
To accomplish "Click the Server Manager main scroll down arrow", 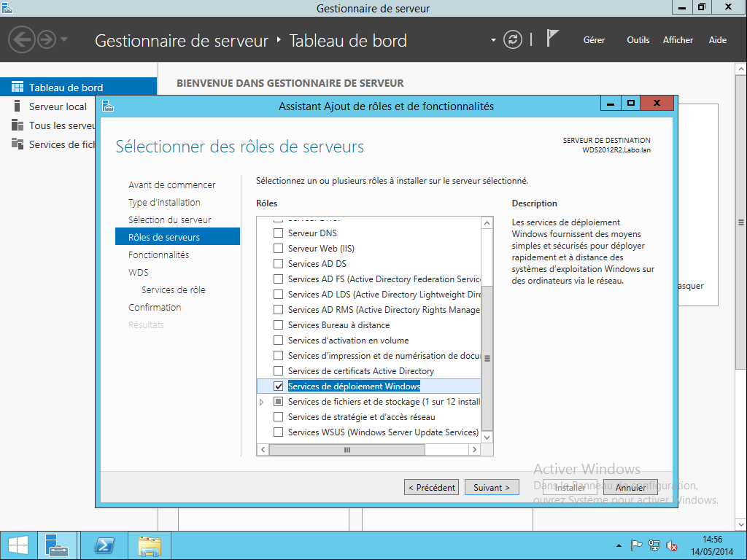I will coord(741,524).
